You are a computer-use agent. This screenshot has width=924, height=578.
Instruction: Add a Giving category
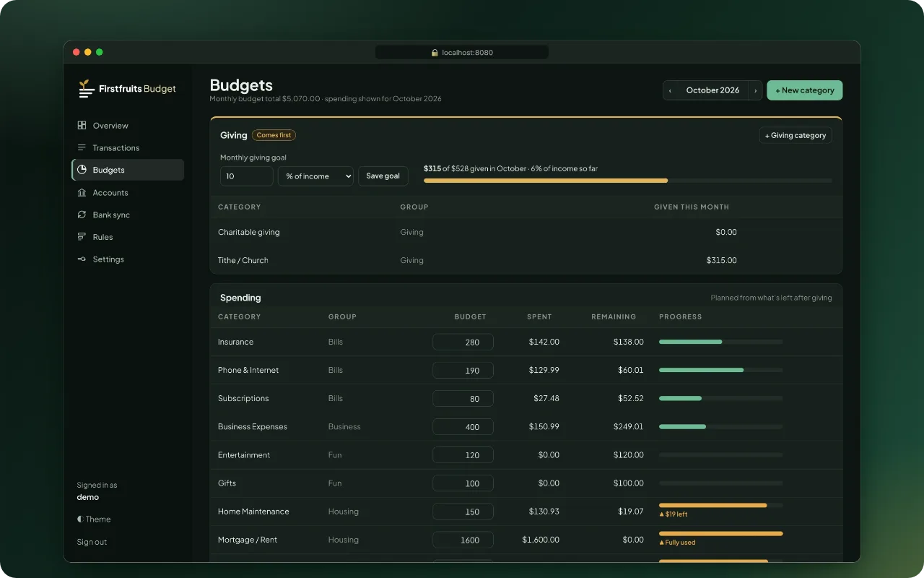pos(796,135)
